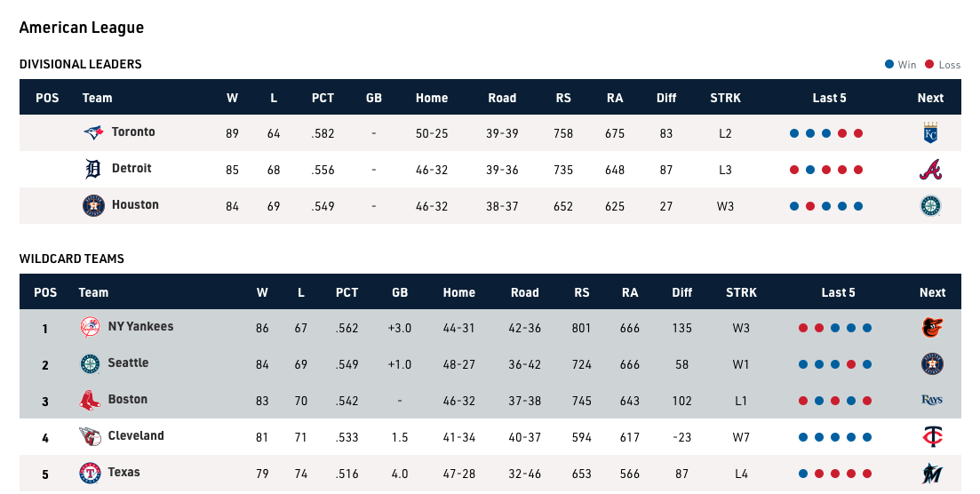Open the Toronto team link
Viewport: 980px width, 494px height.
click(x=133, y=132)
